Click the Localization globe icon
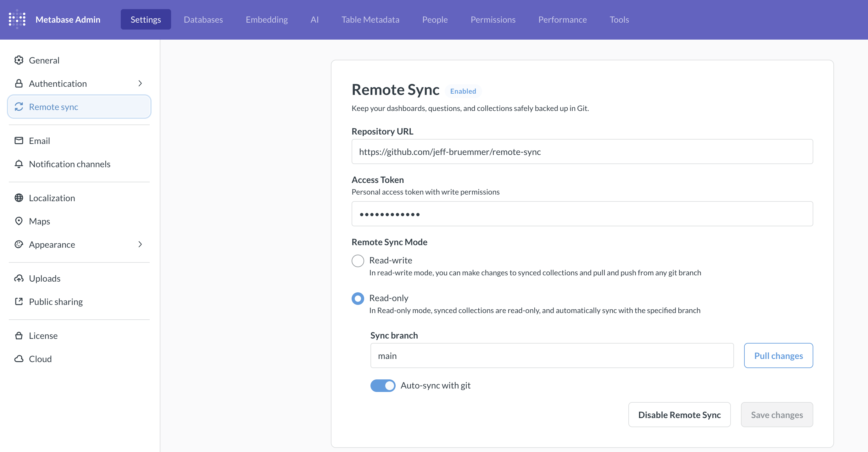The height and width of the screenshot is (452, 868). tap(19, 198)
